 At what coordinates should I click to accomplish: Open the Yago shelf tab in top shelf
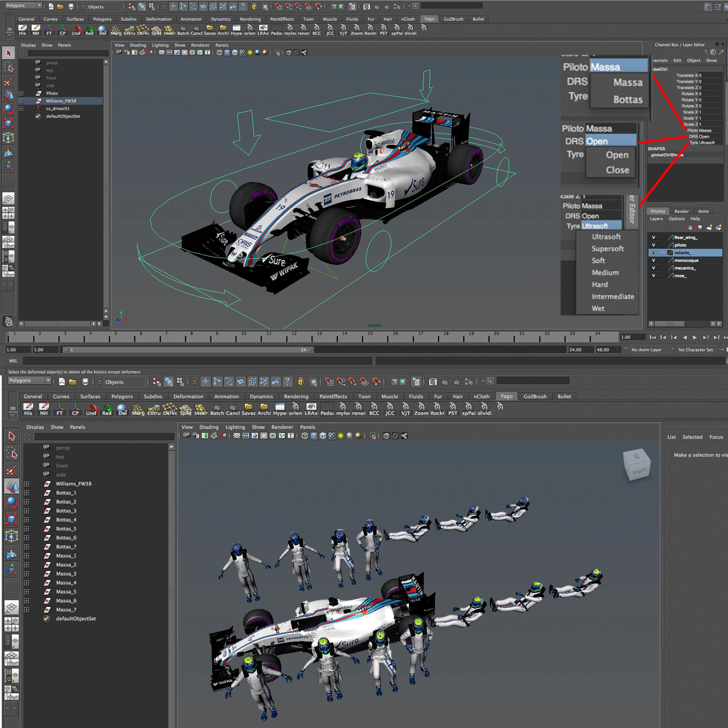tap(429, 19)
